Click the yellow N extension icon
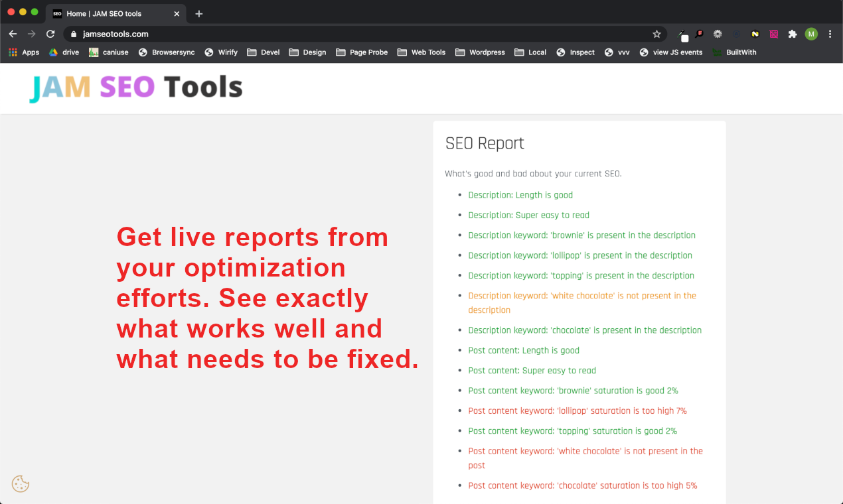This screenshot has height=504, width=843. coord(755,34)
